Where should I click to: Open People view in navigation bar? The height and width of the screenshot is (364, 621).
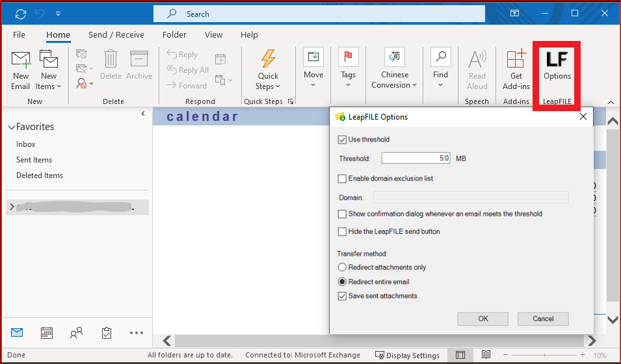(x=77, y=333)
